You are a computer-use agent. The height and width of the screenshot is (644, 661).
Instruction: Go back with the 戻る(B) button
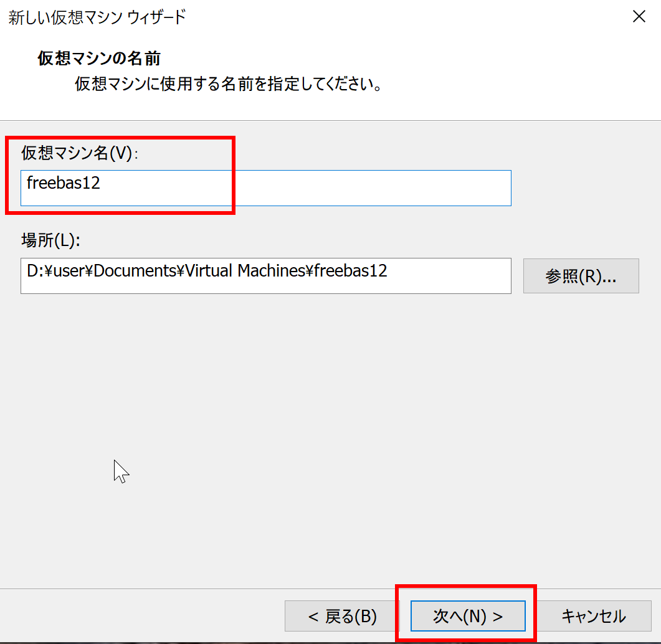coord(342,616)
